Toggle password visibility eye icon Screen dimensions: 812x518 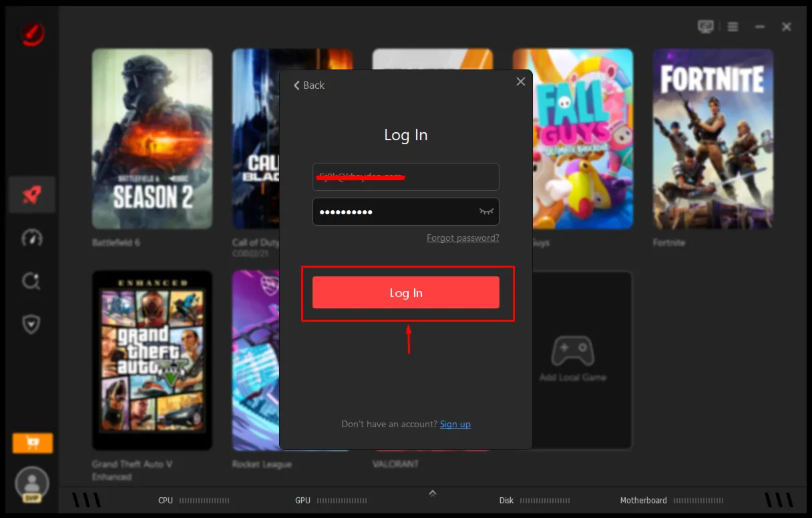486,212
